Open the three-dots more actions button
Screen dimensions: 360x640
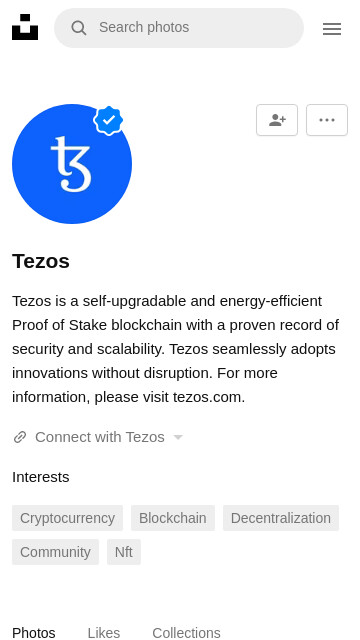pos(327,120)
